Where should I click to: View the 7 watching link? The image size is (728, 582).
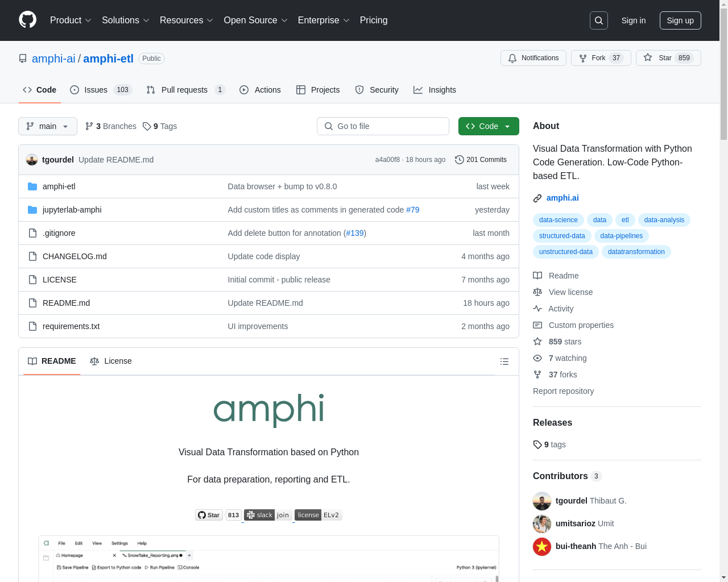(x=560, y=358)
